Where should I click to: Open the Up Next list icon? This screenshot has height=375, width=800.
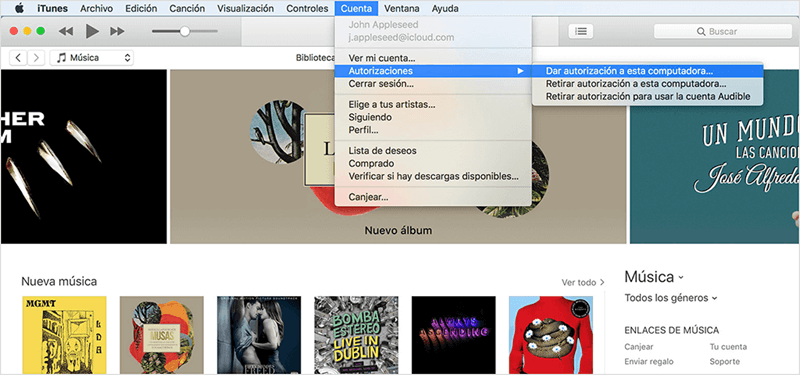point(581,31)
